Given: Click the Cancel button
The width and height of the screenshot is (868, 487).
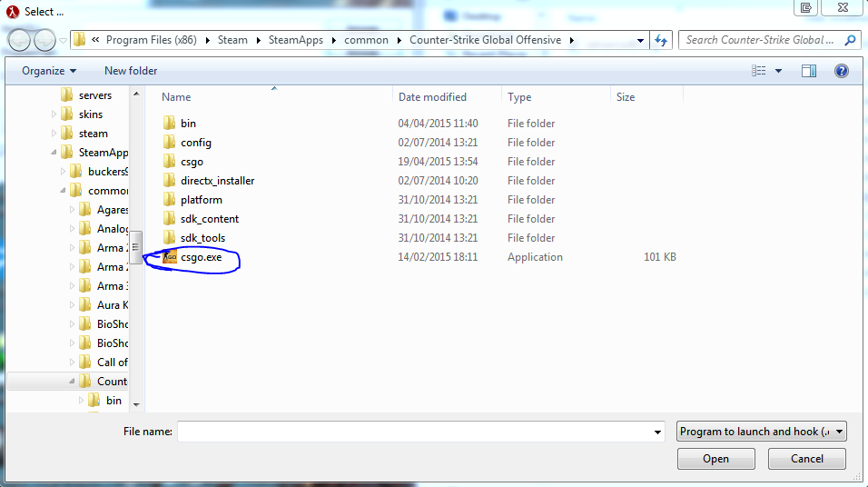Looking at the screenshot, I should click(806, 459).
